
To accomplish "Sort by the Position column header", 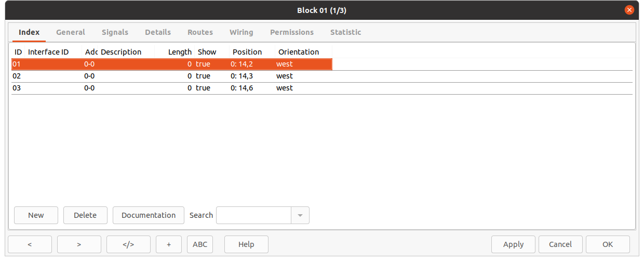I will tap(247, 52).
